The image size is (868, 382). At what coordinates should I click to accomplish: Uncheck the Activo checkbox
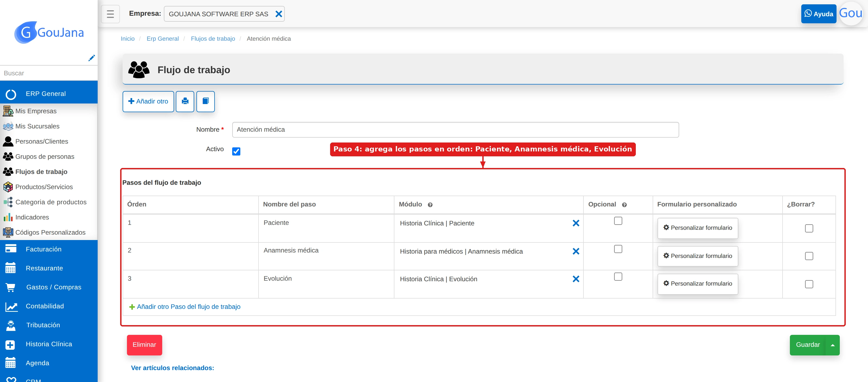click(236, 151)
